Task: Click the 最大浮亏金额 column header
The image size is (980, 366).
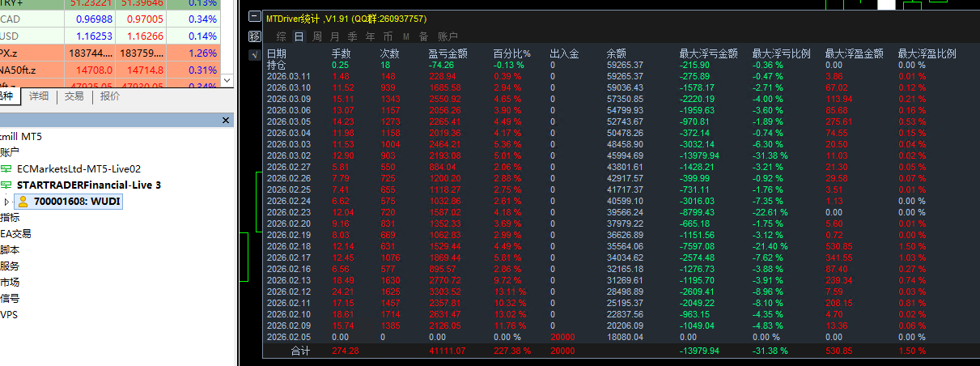Action: click(708, 53)
